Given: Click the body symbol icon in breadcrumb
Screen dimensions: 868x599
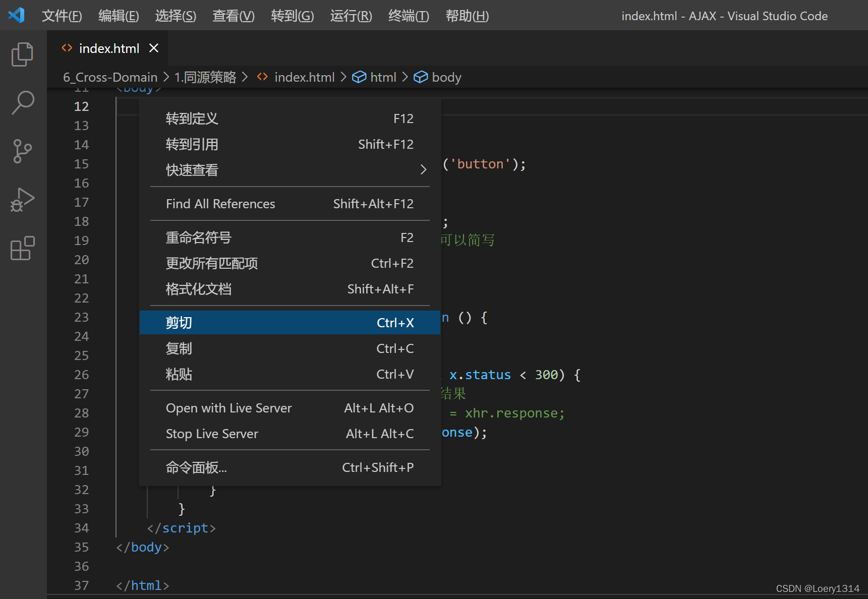Looking at the screenshot, I should pos(421,77).
